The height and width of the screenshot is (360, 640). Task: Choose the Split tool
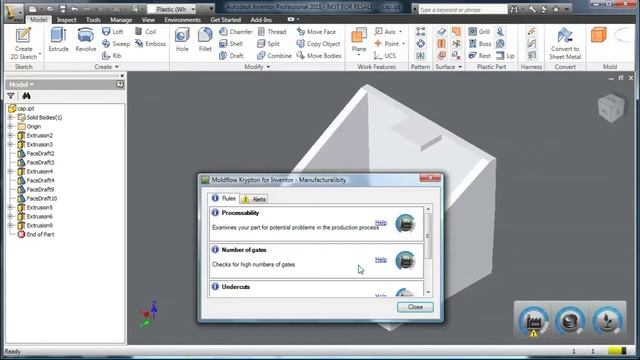[269, 44]
